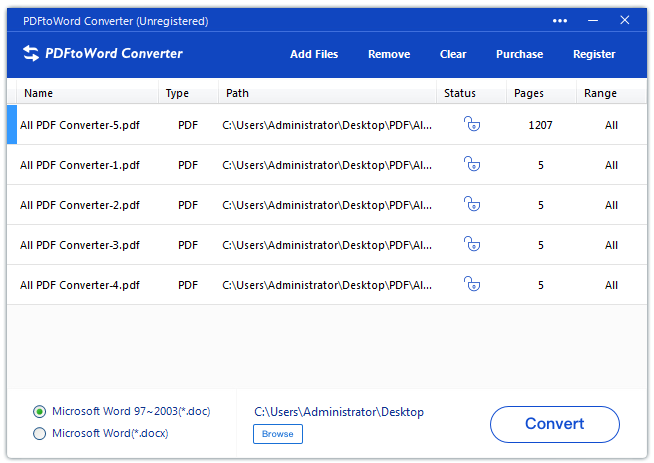The width and height of the screenshot is (654, 463).
Task: Sort by the Status column header
Action: pyautogui.click(x=472, y=93)
